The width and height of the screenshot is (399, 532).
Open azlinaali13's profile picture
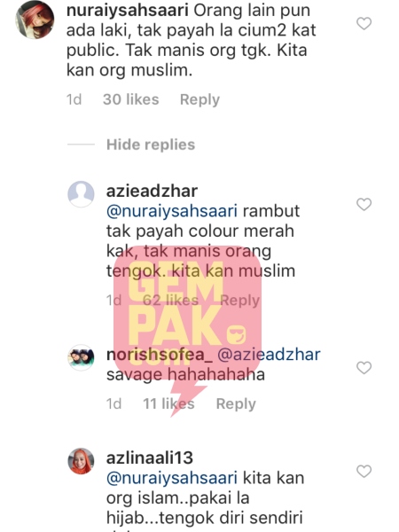click(x=81, y=461)
